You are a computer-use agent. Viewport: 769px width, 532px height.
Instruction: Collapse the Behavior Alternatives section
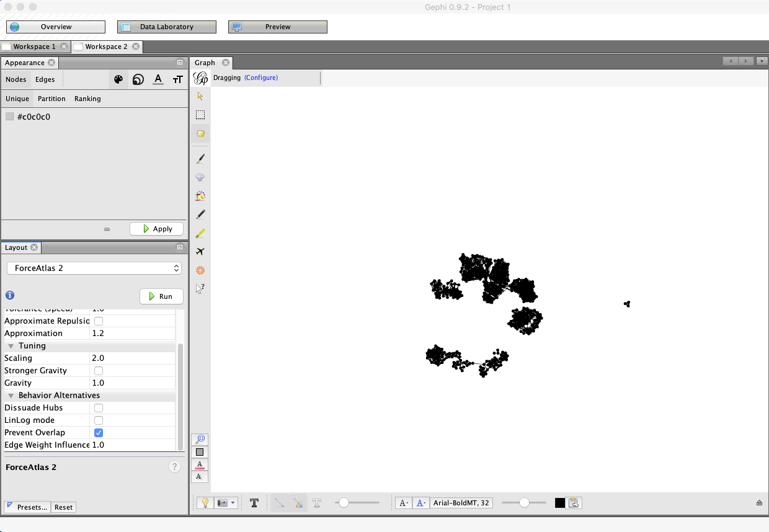click(11, 395)
